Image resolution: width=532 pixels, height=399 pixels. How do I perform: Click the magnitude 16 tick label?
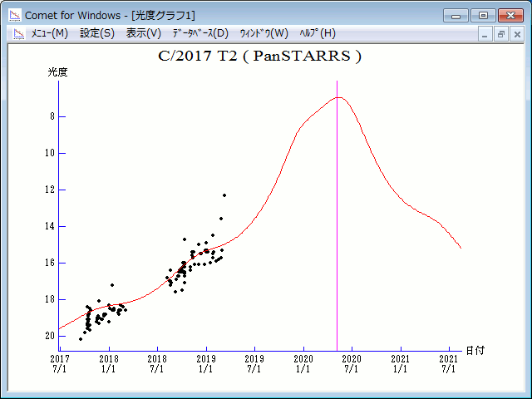(50, 263)
